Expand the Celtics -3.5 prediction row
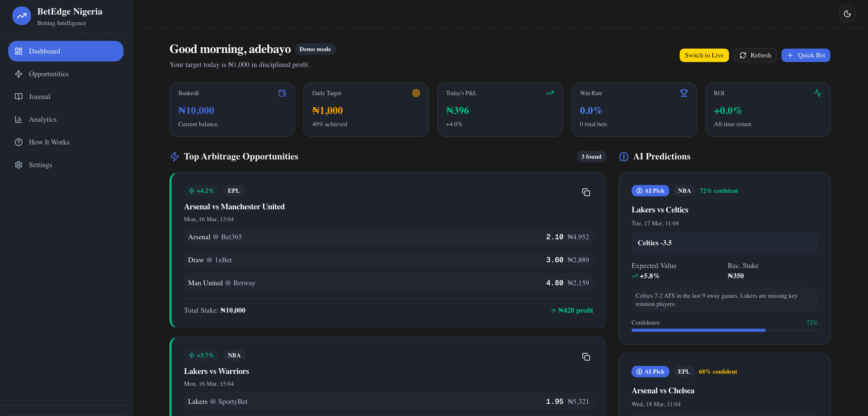 coord(724,242)
